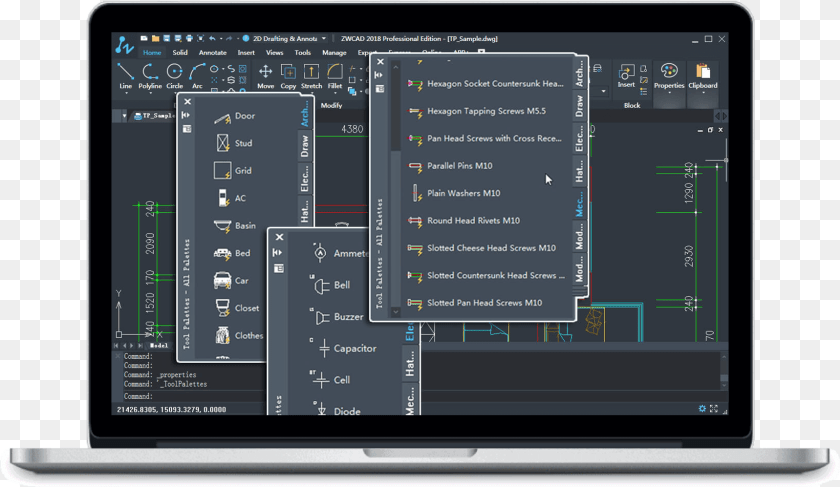Activate the Move tool
The height and width of the screenshot is (487, 840).
coord(265,76)
